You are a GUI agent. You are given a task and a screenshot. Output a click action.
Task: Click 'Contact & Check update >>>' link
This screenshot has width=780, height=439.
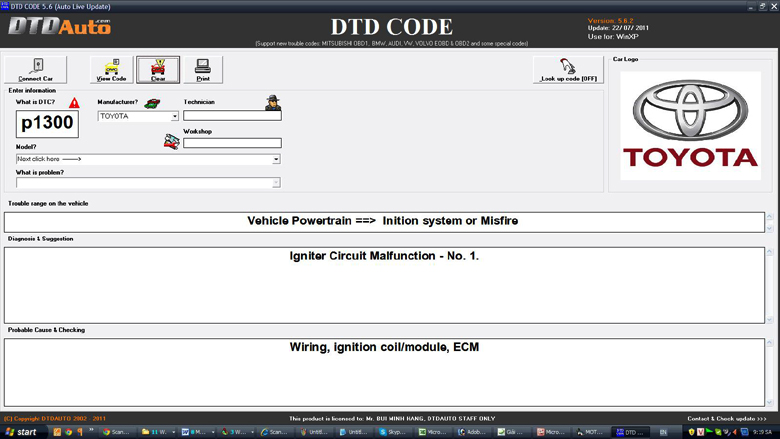coord(727,419)
